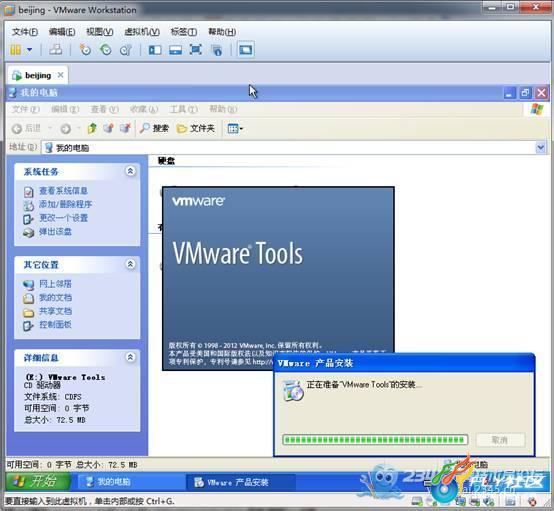554x511 pixels.
Task: Open 网上邻居 link
Action: pos(55,284)
